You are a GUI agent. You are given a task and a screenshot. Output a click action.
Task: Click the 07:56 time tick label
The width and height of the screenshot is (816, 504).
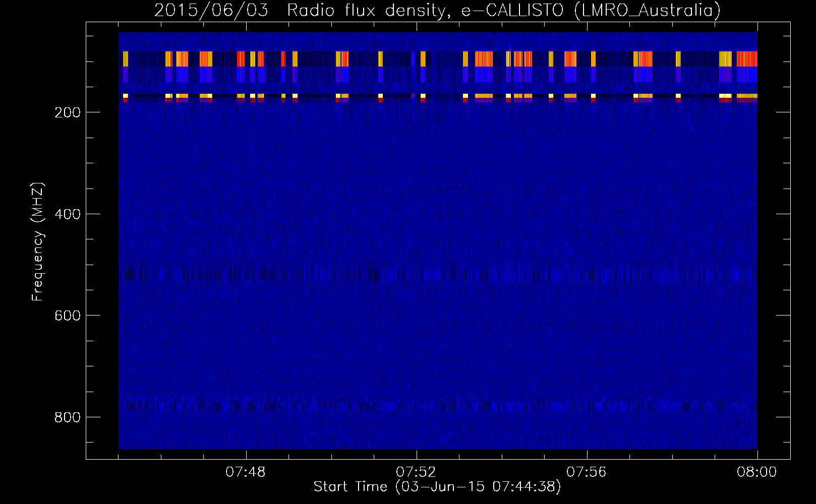[587, 472]
